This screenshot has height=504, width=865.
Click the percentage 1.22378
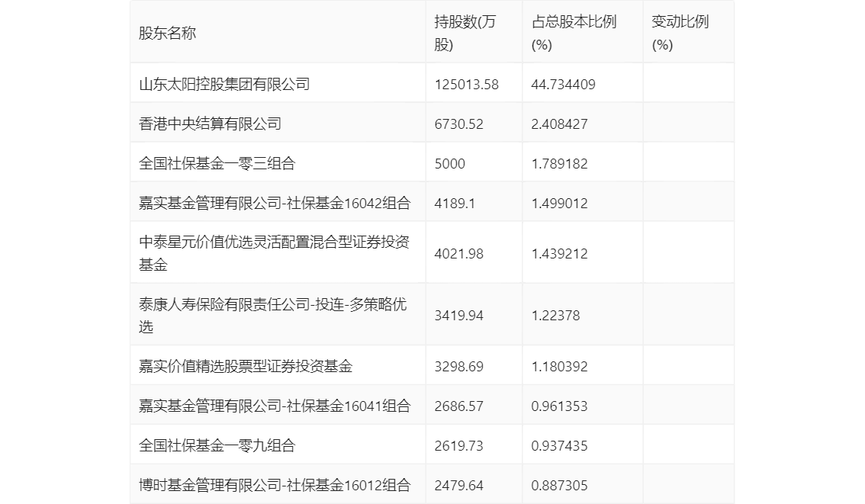555,316
